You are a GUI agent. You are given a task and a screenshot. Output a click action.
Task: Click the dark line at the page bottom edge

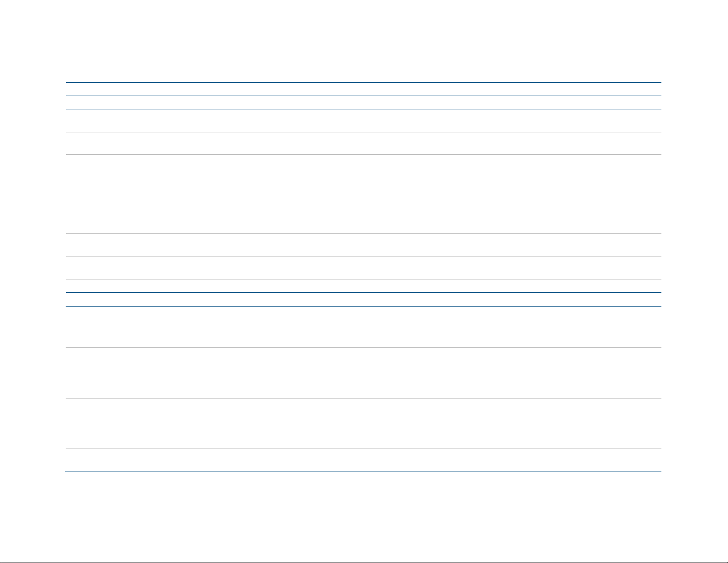point(364,562)
